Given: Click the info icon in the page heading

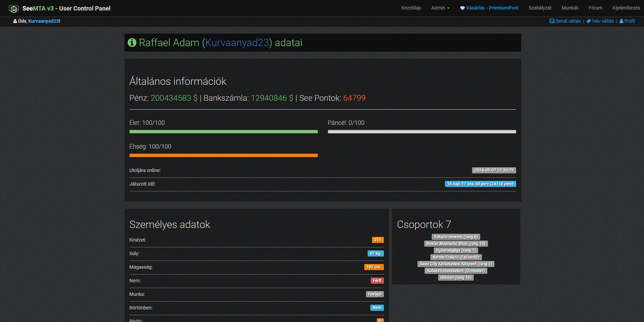Looking at the screenshot, I should (x=132, y=43).
